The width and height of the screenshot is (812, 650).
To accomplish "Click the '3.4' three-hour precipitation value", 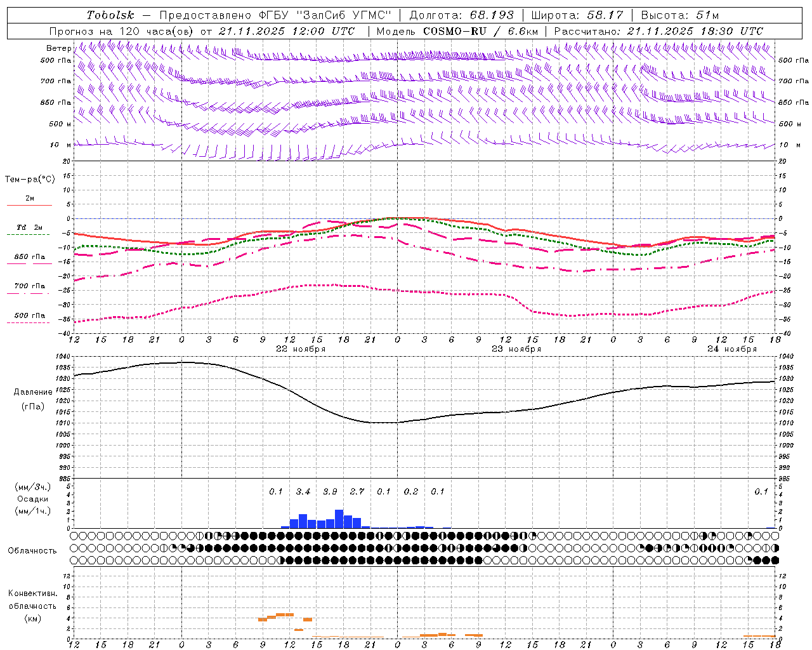I will (x=303, y=492).
